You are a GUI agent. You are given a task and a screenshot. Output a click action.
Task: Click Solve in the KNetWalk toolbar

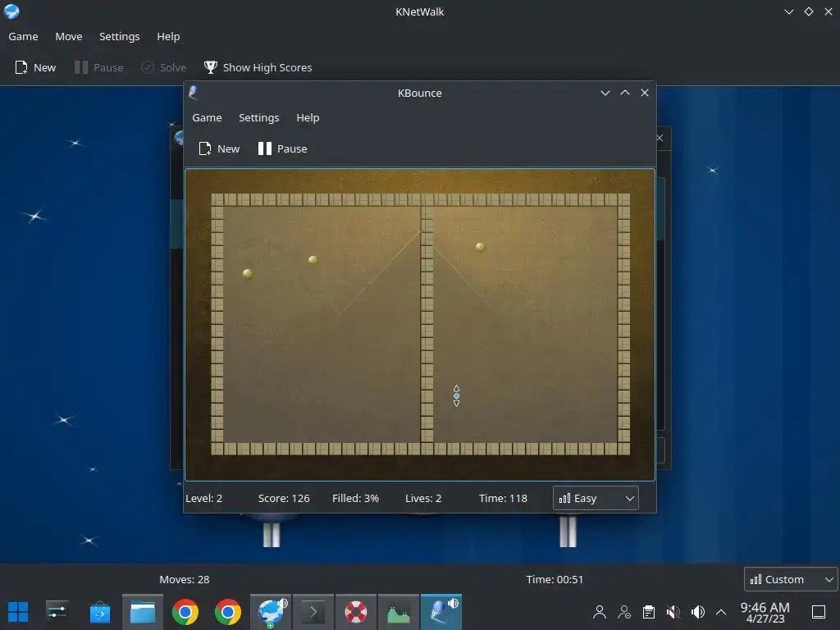[x=164, y=67]
